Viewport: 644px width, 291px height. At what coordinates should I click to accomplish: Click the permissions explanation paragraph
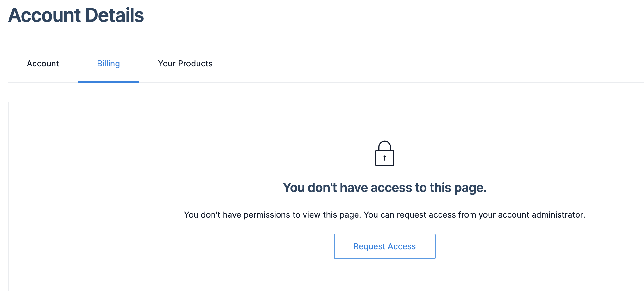[385, 215]
